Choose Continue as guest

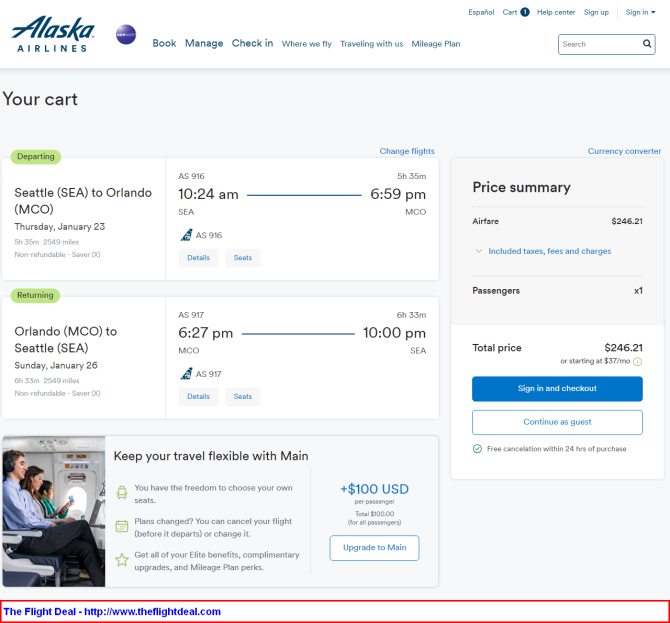point(557,422)
